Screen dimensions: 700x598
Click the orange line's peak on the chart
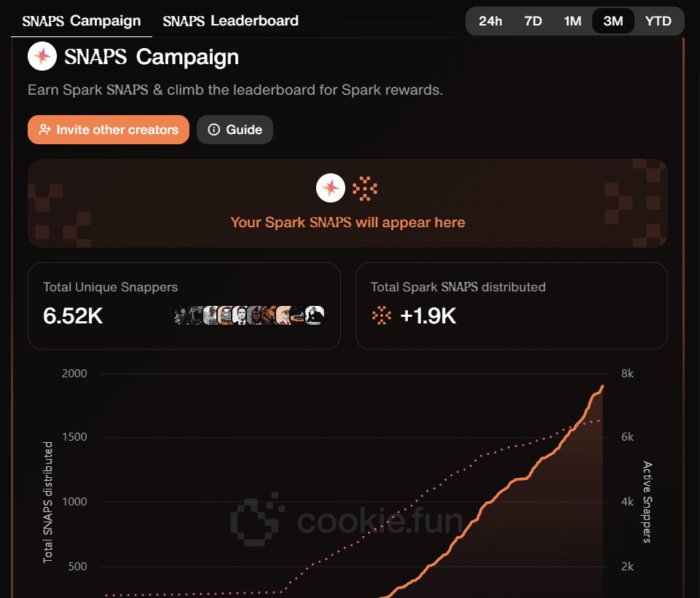603,386
